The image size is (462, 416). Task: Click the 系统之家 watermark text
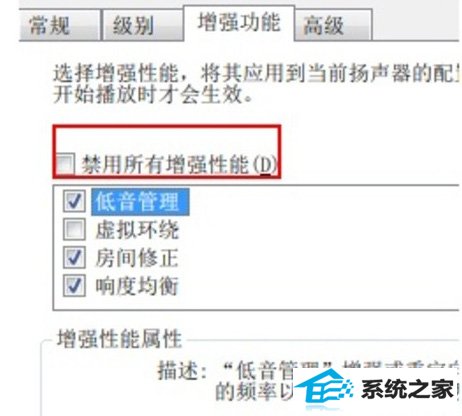(x=407, y=389)
